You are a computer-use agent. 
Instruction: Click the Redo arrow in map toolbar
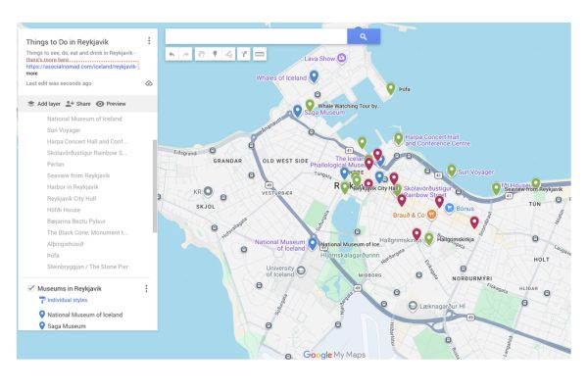[185, 55]
